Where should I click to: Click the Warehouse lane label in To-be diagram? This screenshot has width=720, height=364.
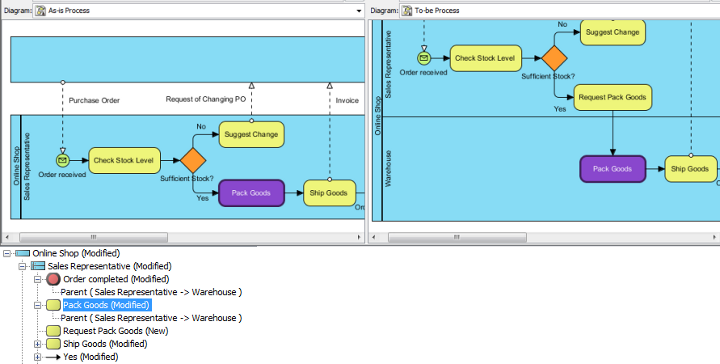pos(388,168)
